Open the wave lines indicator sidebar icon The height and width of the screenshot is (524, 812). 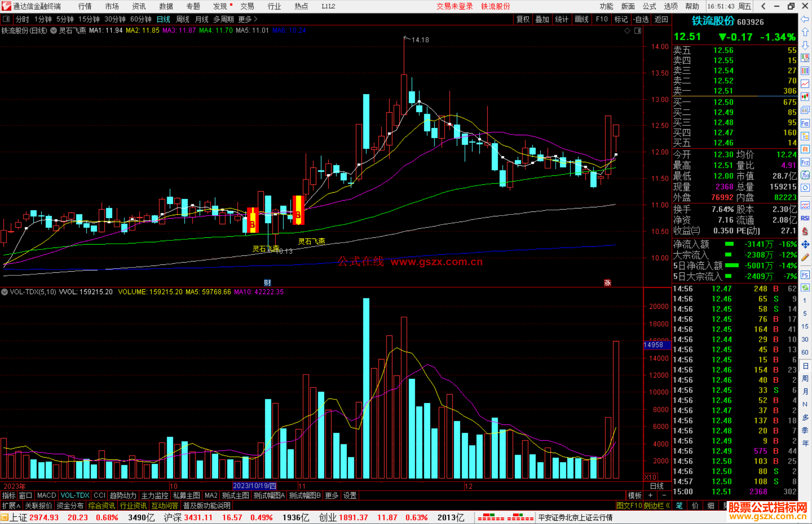pos(805,205)
